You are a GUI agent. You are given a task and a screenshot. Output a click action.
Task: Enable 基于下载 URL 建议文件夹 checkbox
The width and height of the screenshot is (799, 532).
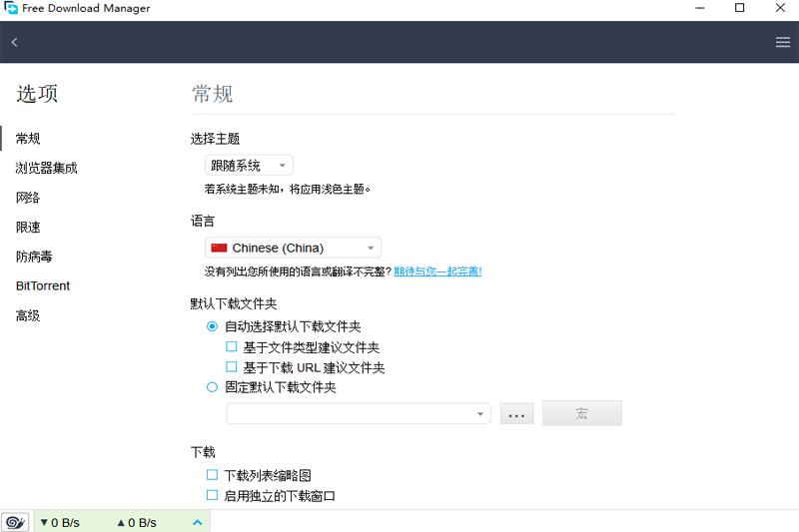point(232,366)
